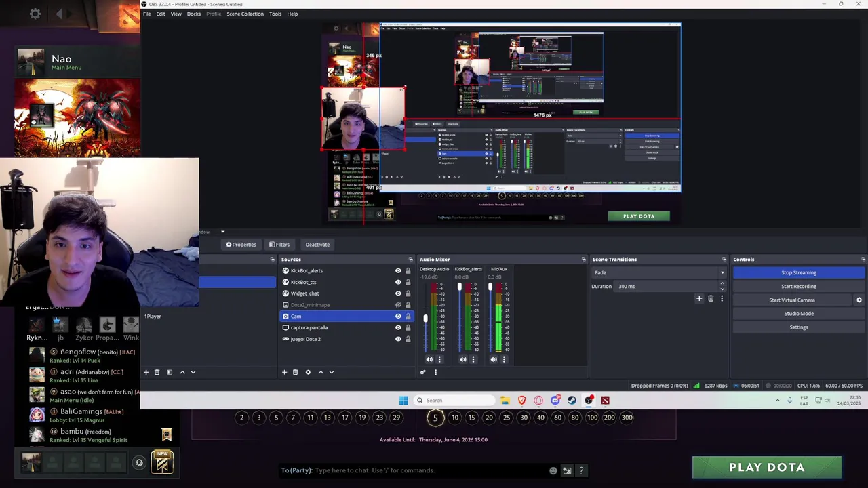
Task: Open source properties gear in Sources footer
Action: click(x=308, y=372)
